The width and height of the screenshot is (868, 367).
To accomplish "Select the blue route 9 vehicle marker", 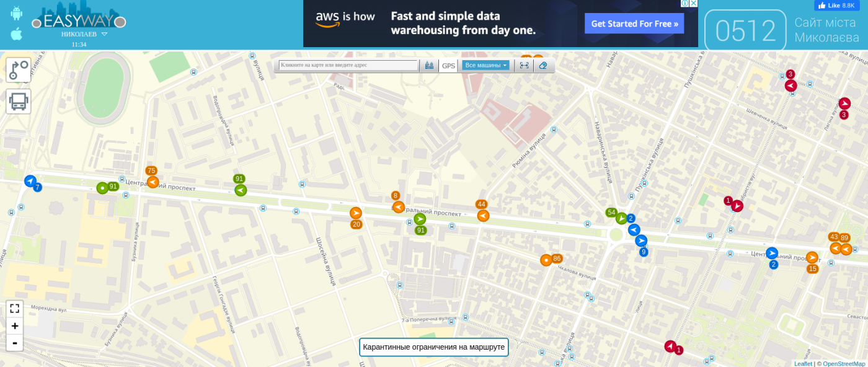I will tap(641, 241).
